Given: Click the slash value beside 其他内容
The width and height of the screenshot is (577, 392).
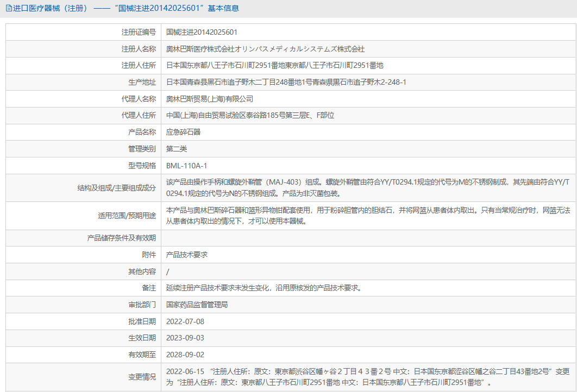Looking at the screenshot, I should coord(168,272).
